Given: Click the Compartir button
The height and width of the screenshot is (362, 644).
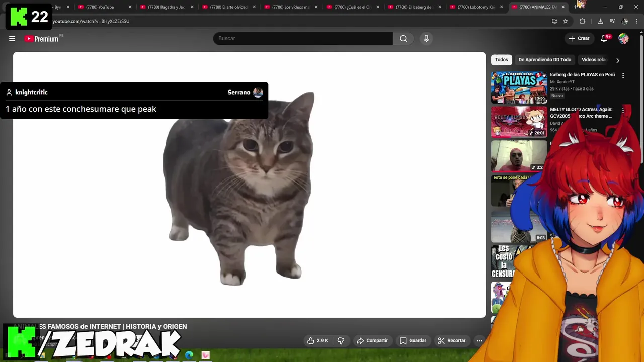Looking at the screenshot, I should pos(372,341).
